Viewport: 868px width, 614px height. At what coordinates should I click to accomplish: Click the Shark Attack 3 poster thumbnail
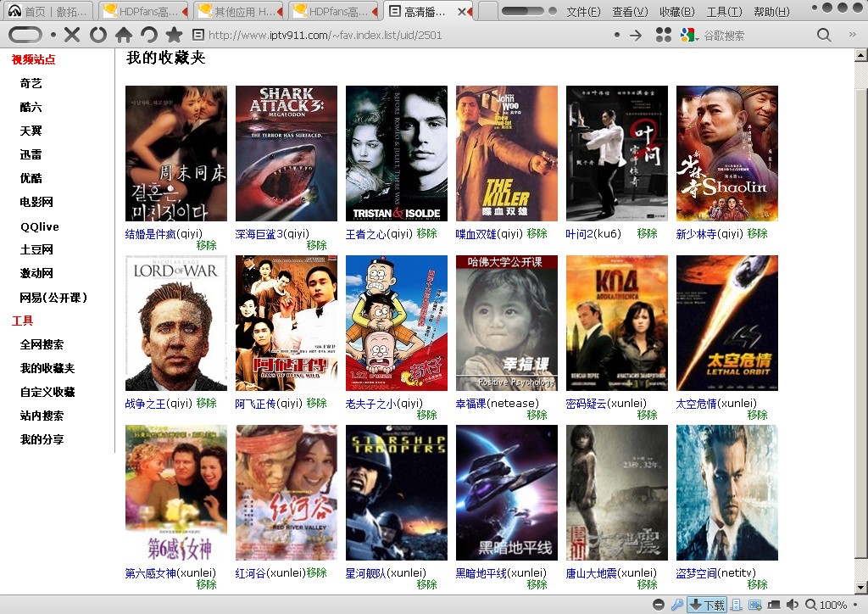(287, 153)
